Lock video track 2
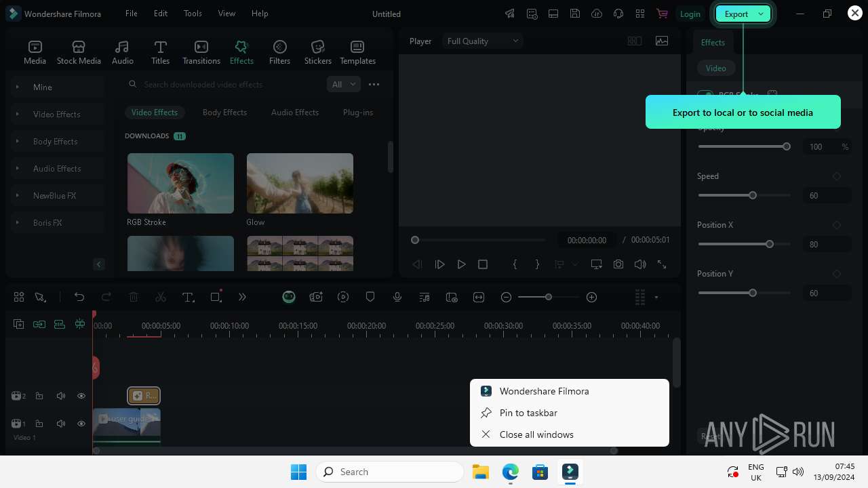868x488 pixels. click(39, 396)
